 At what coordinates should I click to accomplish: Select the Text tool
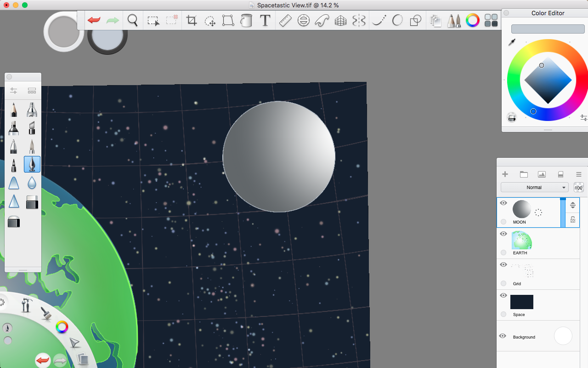coord(265,21)
